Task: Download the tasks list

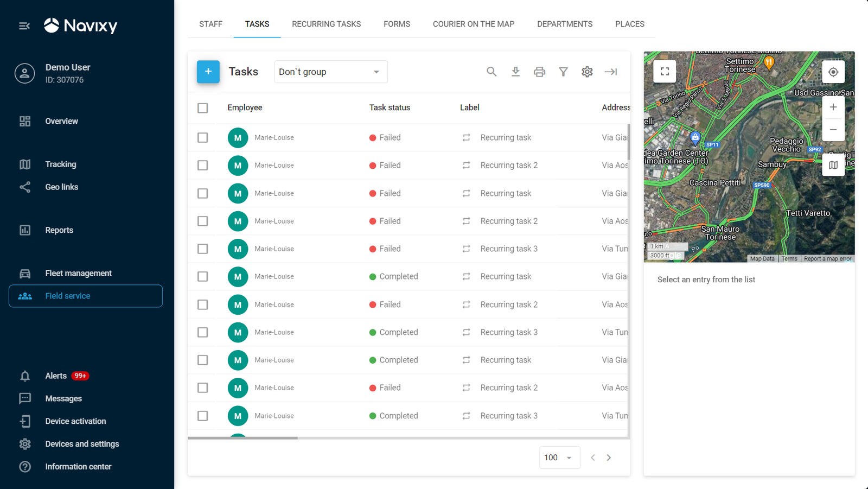Action: tap(515, 72)
